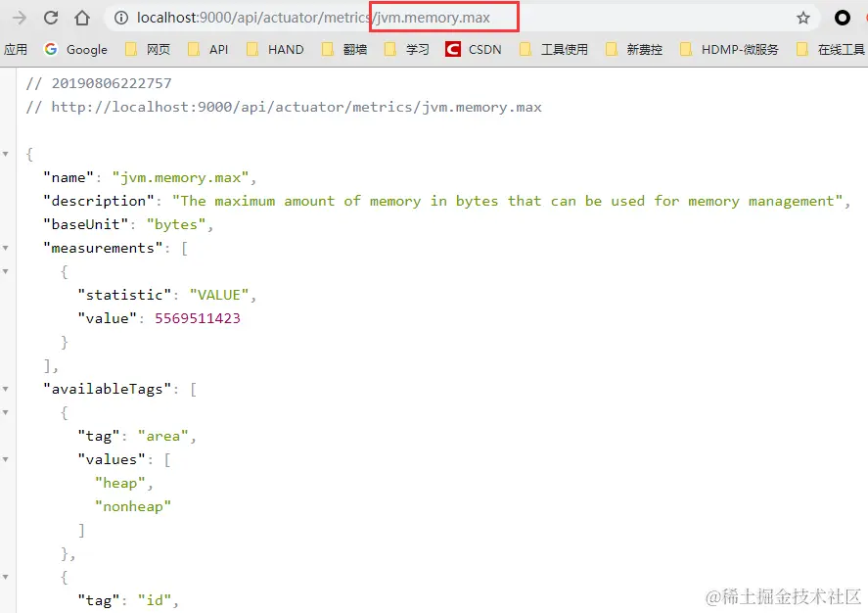Collapse the object containing "statistic"
The width and height of the screenshot is (868, 613).
6,271
